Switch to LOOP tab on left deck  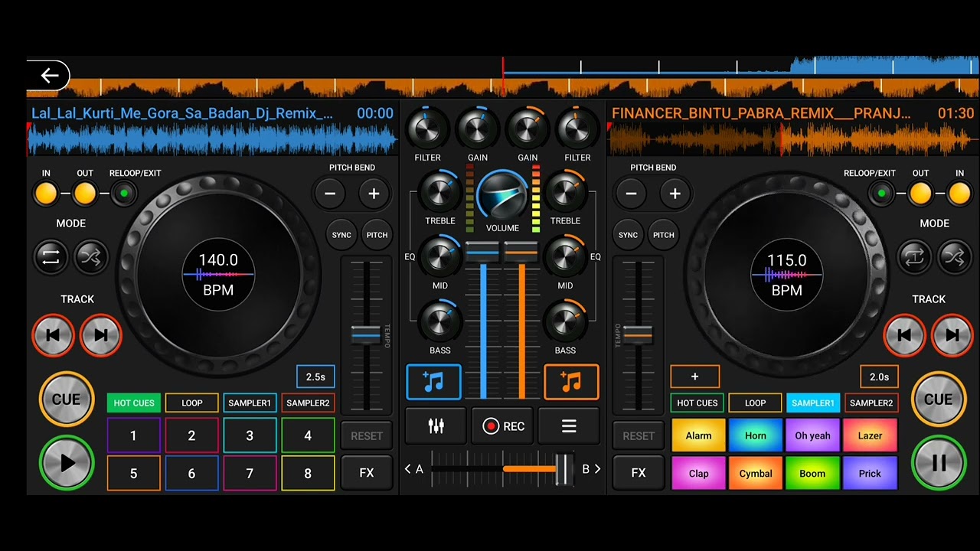click(192, 403)
